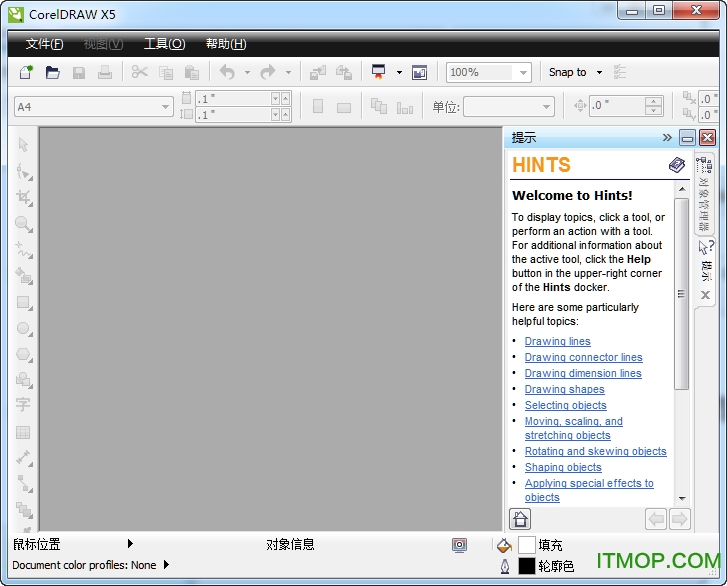Click the Open file folder icon
This screenshot has width=727, height=586.
coord(52,72)
